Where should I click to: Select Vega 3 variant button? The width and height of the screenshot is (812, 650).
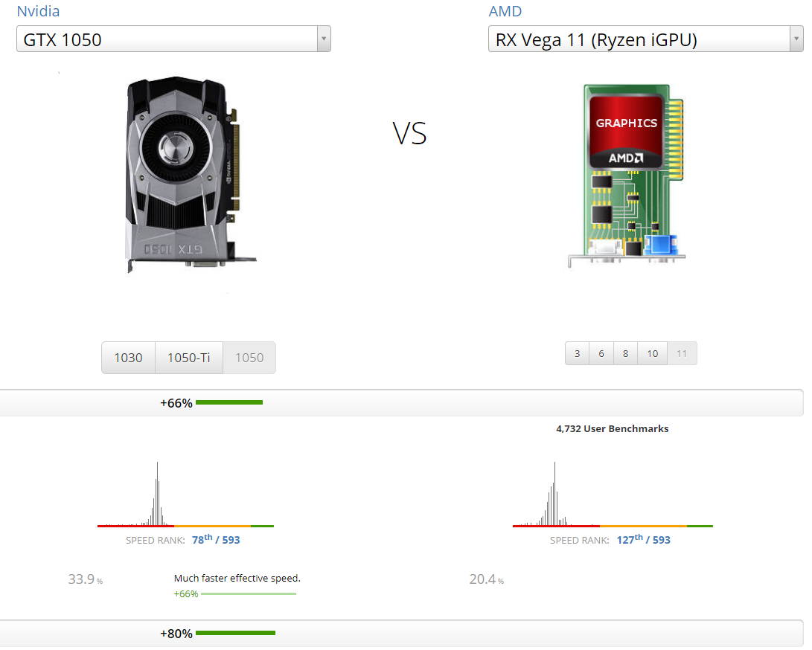click(x=577, y=353)
